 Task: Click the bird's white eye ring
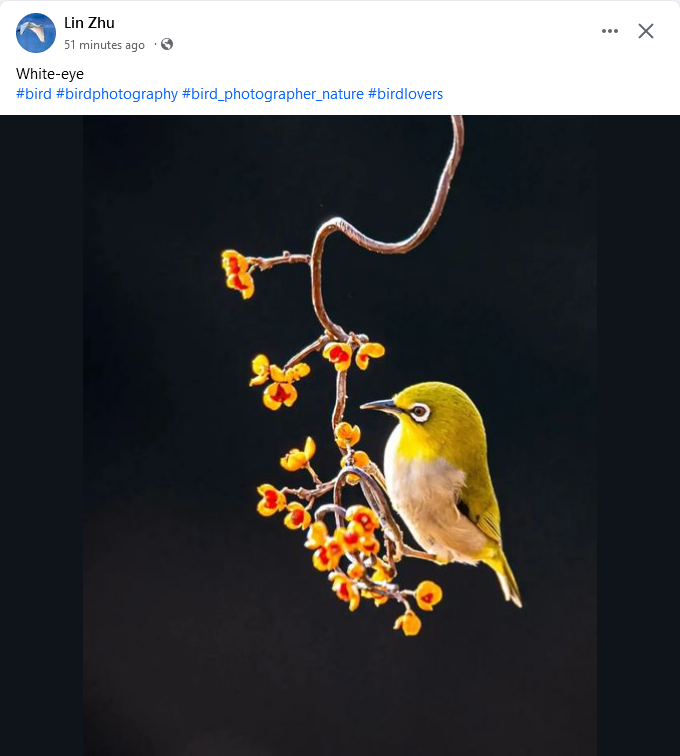[x=420, y=412]
